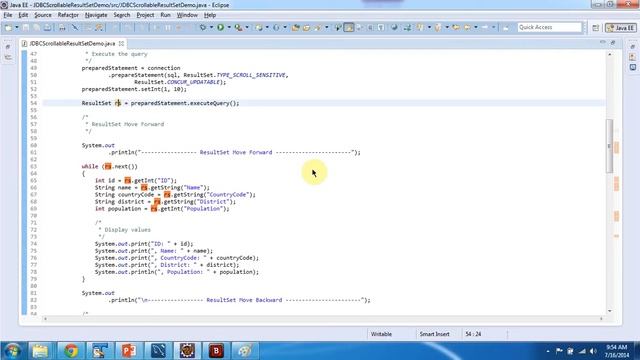Open the red B app on taskbar
Image resolution: width=640 pixels, height=360 pixels.
coord(216,351)
